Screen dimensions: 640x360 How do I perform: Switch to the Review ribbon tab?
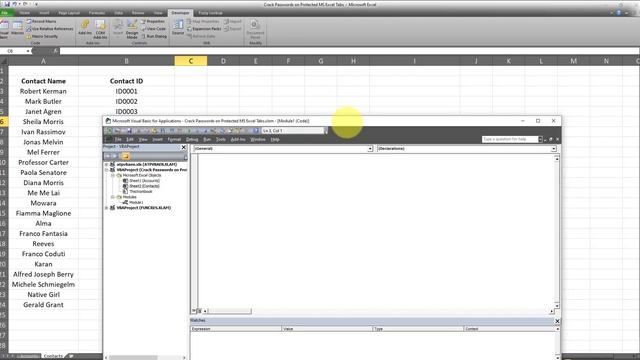(x=138, y=13)
